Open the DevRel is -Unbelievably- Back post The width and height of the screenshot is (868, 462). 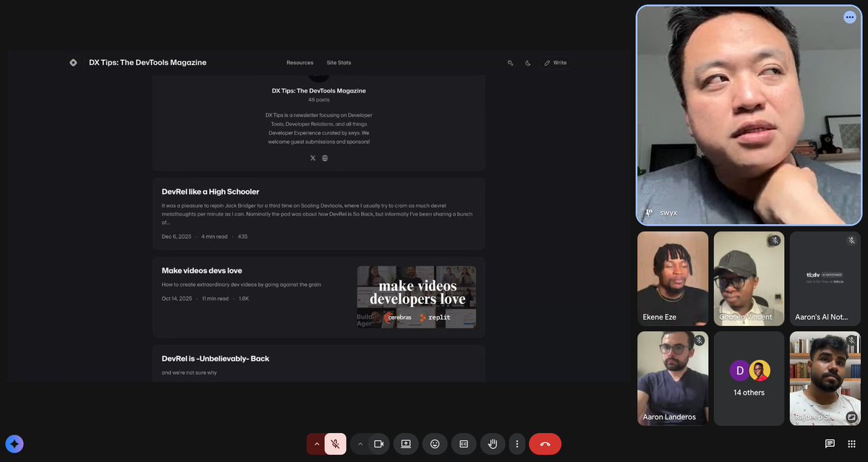click(216, 359)
